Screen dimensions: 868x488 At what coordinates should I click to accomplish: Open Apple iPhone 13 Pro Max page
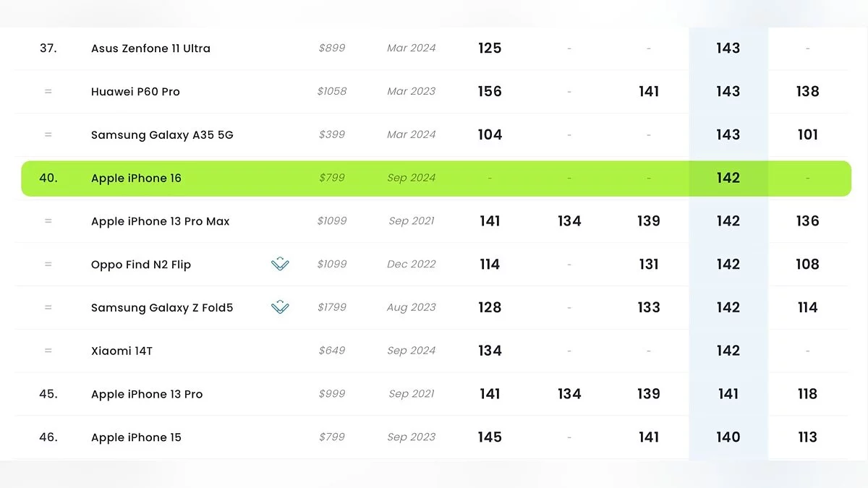click(x=160, y=221)
